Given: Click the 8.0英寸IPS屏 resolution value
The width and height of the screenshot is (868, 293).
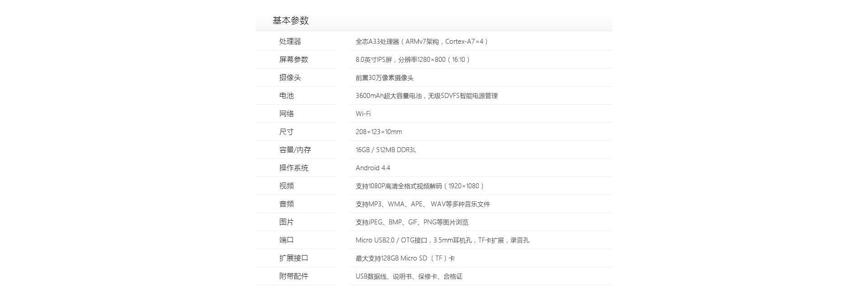Looking at the screenshot, I should click(x=412, y=60).
